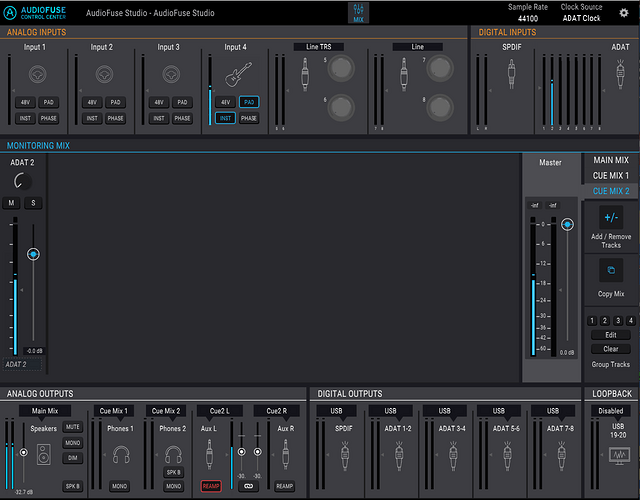Click the ADAT 7-8 output connector icon
Screen dimensions: 640x500
pos(561,456)
